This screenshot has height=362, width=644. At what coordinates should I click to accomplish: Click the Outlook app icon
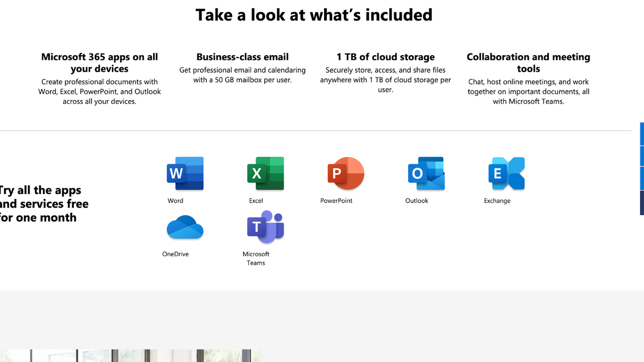pos(426,173)
